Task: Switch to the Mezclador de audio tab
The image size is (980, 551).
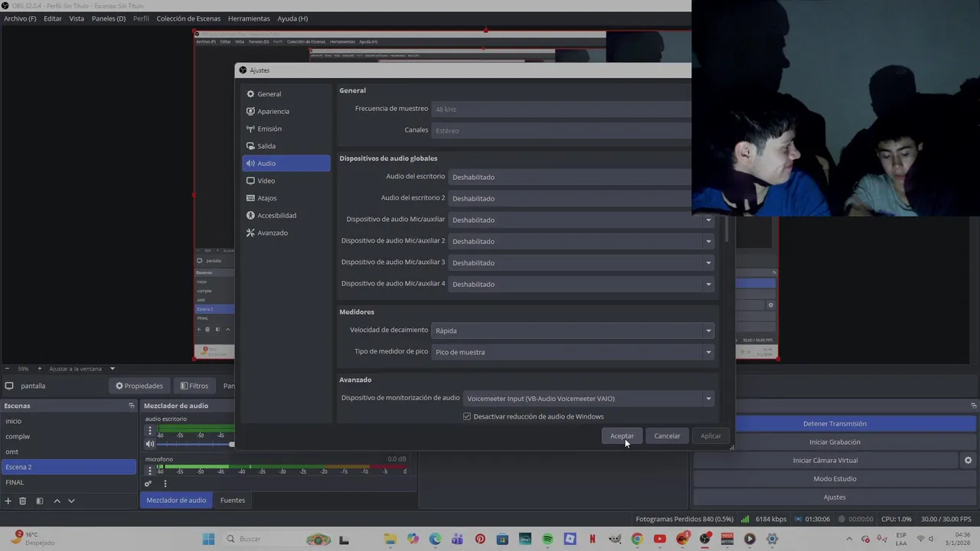Action: coord(176,500)
